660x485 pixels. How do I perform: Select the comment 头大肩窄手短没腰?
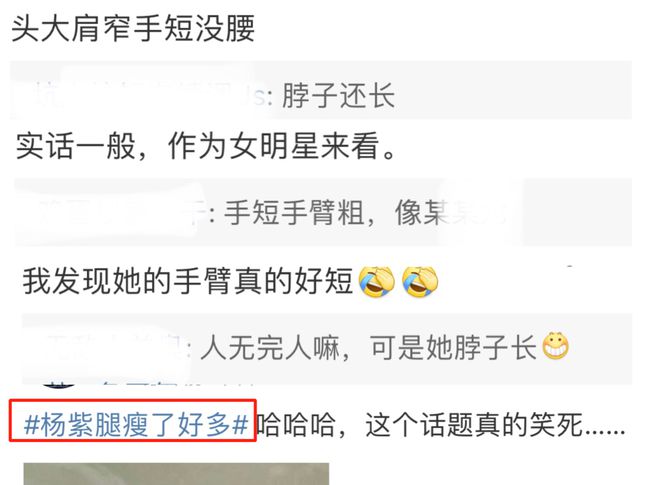(133, 29)
